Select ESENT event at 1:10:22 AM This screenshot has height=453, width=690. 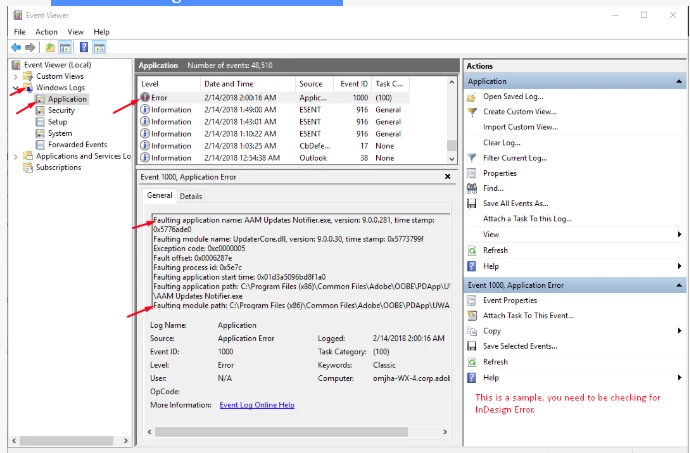click(x=274, y=134)
